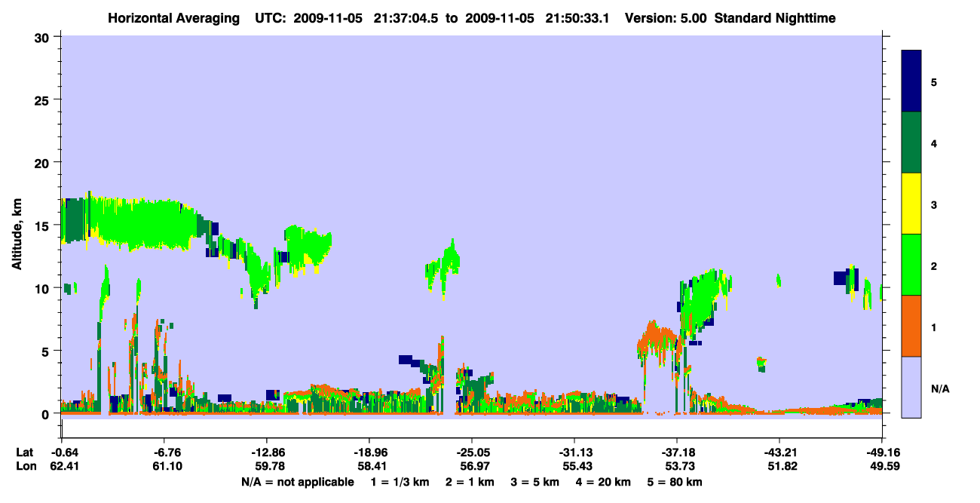980x503 pixels.
Task: Click legend text '5 = 80 km'
Action: 676,482
